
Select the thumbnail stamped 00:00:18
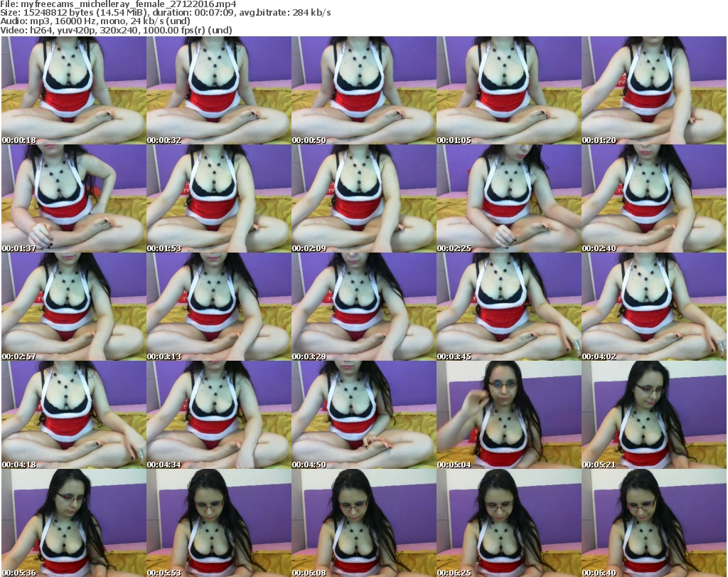[74, 90]
